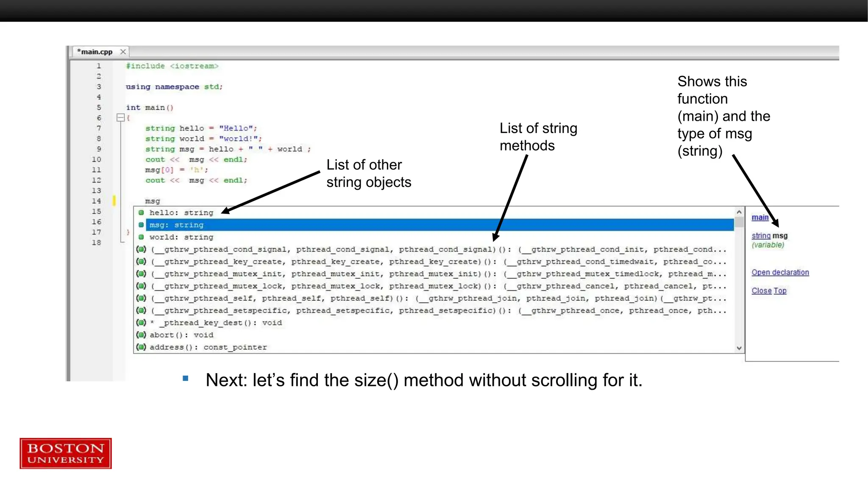Click function icon for pthread_cond_signal row

[141, 249]
